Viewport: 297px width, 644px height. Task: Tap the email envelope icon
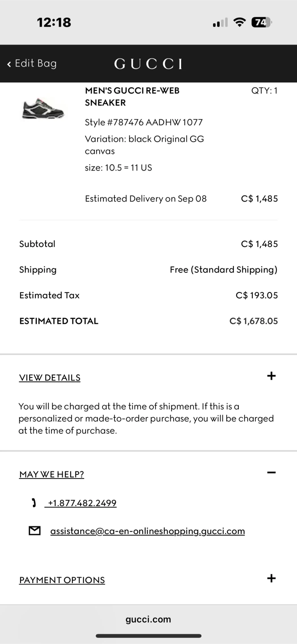pos(34,531)
